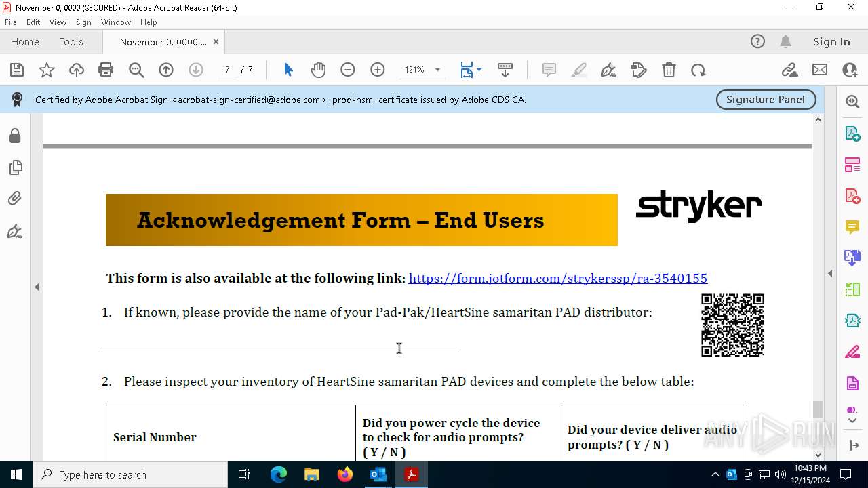Open Outlook from the taskbar
Image resolution: width=868 pixels, height=488 pixels.
378,474
